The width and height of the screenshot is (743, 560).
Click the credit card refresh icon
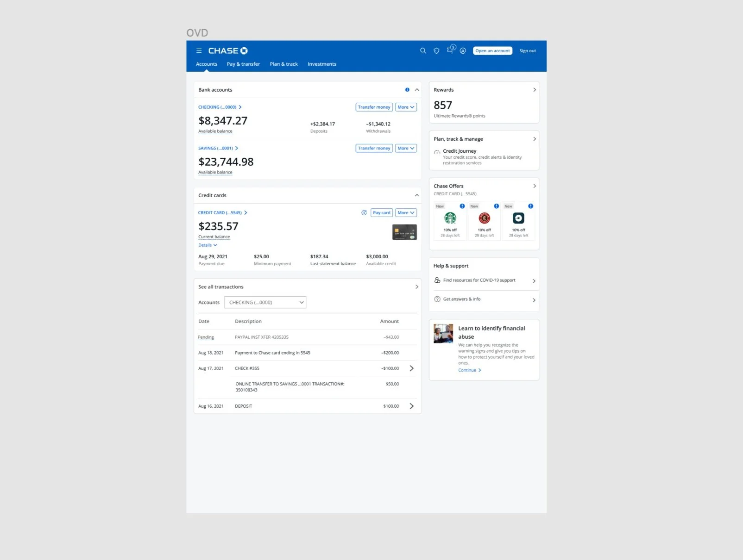click(364, 213)
